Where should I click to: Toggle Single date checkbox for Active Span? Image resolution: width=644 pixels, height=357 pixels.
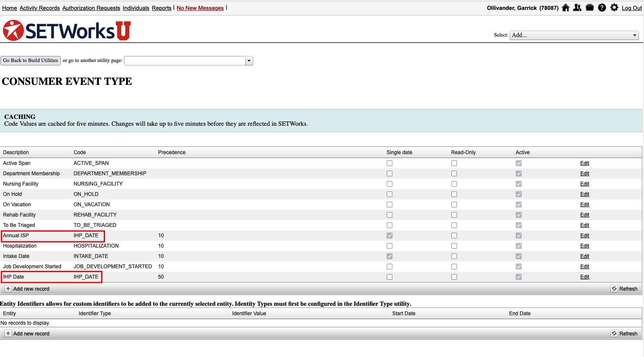point(390,163)
